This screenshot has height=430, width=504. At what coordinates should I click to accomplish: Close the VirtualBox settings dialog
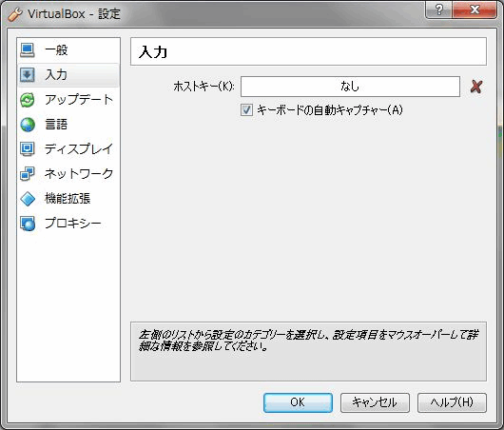click(475, 10)
